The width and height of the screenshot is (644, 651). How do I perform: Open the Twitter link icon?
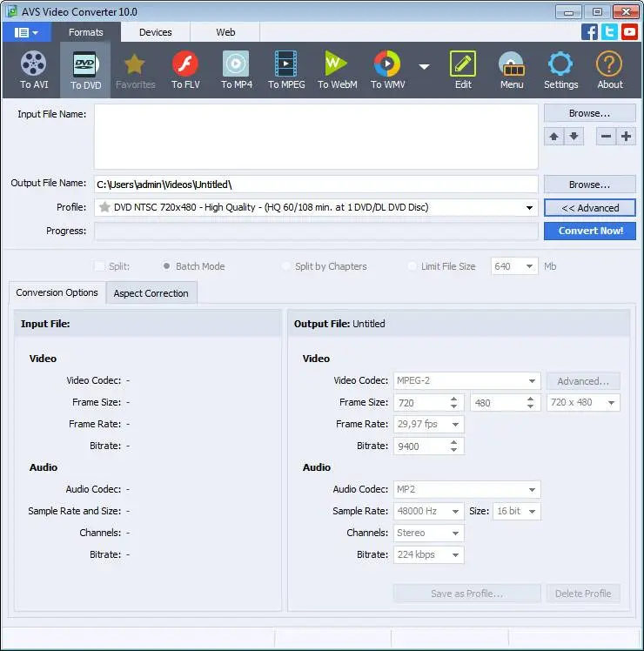click(609, 32)
